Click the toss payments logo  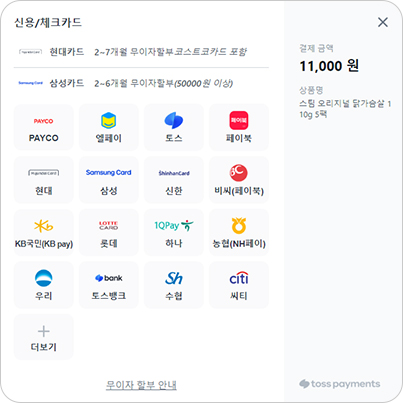[339, 384]
